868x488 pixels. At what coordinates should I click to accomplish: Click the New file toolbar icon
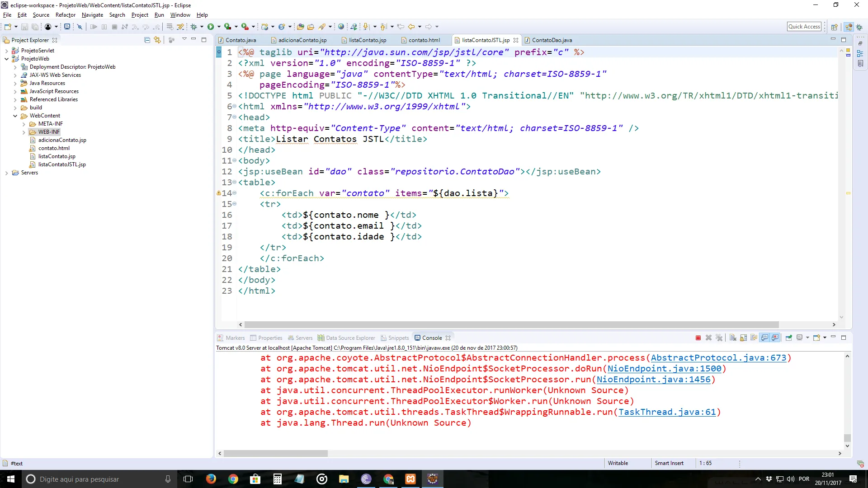click(8, 27)
